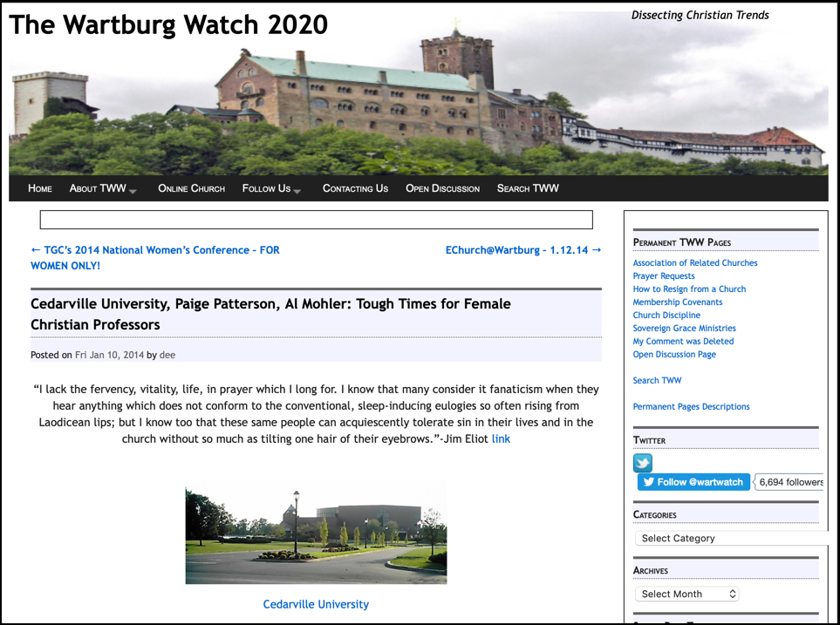
Task: Click the Cedarville University article title
Action: 270,314
